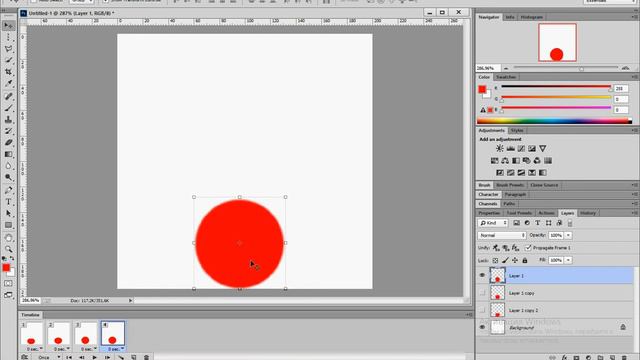This screenshot has width=640, height=360.
Task: Hide Layer 1 with eye icon
Action: [x=482, y=276]
